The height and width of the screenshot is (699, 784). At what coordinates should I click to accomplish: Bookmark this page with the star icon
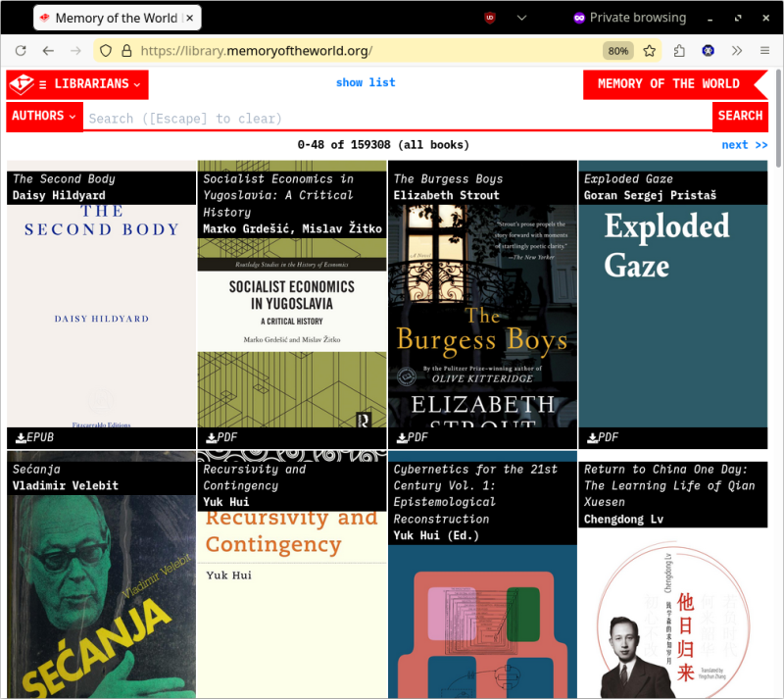[x=649, y=51]
